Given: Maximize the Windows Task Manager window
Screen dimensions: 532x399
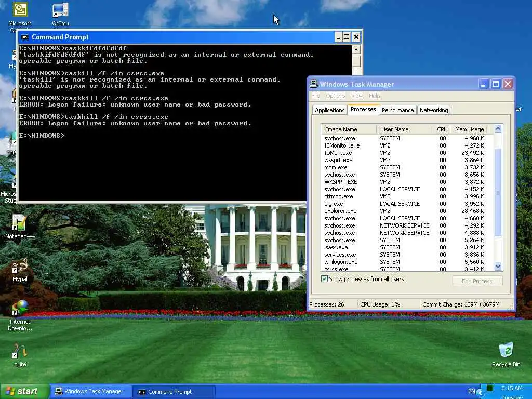Looking at the screenshot, I should click(x=496, y=84).
